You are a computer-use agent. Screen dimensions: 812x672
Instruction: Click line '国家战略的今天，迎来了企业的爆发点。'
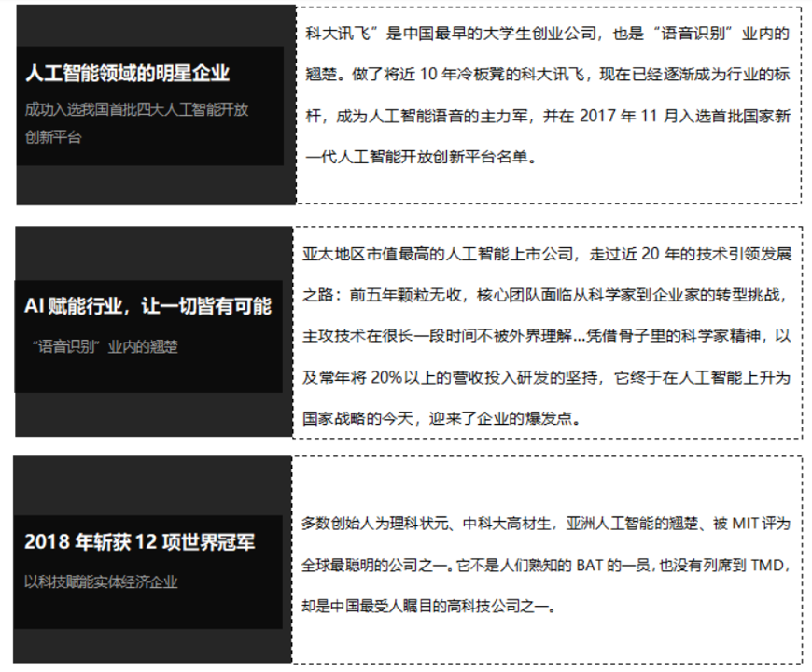tap(441, 418)
